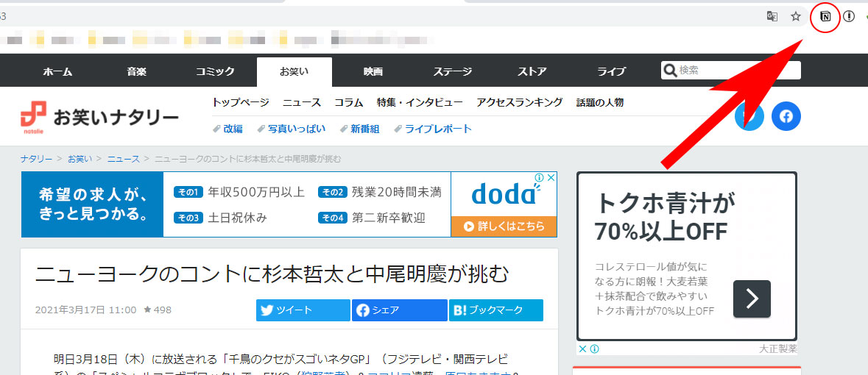
Task: Click the article headline ニューヨークのコントに
Action: pyautogui.click(x=271, y=274)
